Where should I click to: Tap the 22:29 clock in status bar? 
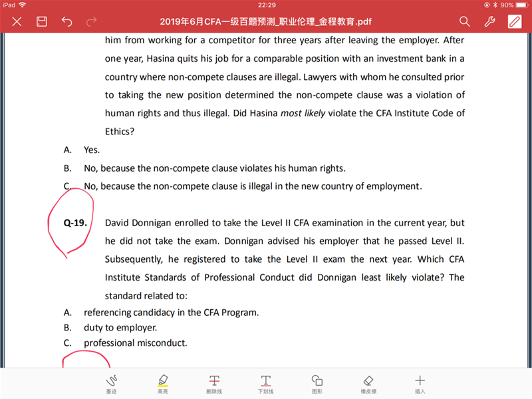click(x=267, y=5)
